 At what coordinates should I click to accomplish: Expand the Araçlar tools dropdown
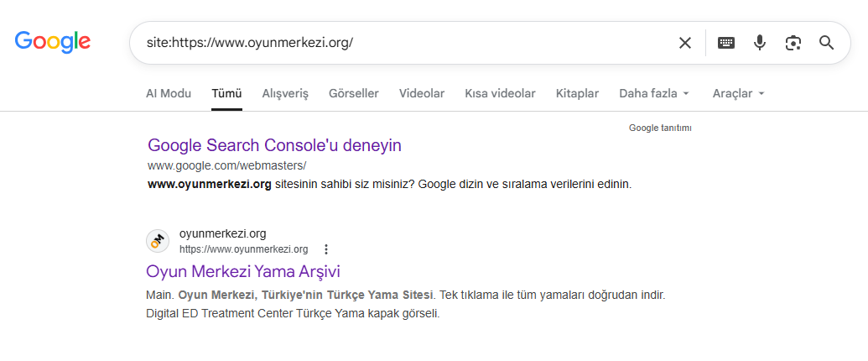click(x=739, y=93)
